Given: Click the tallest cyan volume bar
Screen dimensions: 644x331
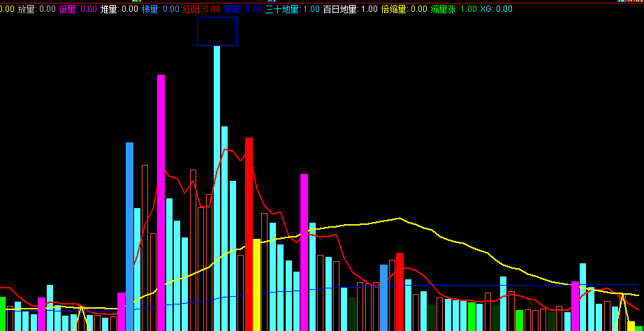Looking at the screenshot, I should (217, 188).
